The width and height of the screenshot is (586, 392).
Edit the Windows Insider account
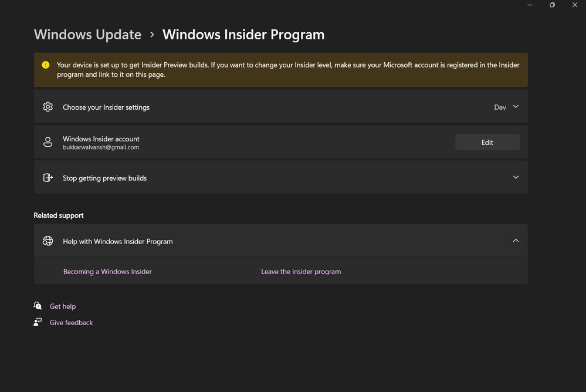click(x=487, y=142)
